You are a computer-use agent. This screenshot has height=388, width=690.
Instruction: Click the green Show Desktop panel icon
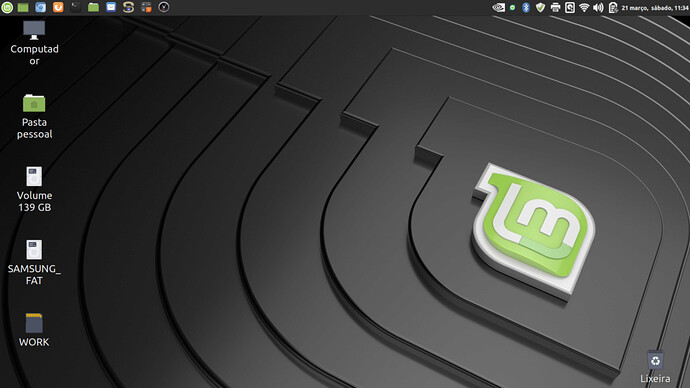(23, 7)
